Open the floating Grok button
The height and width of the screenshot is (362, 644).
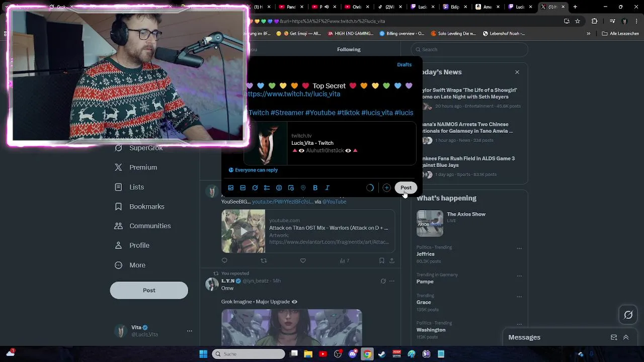628,315
